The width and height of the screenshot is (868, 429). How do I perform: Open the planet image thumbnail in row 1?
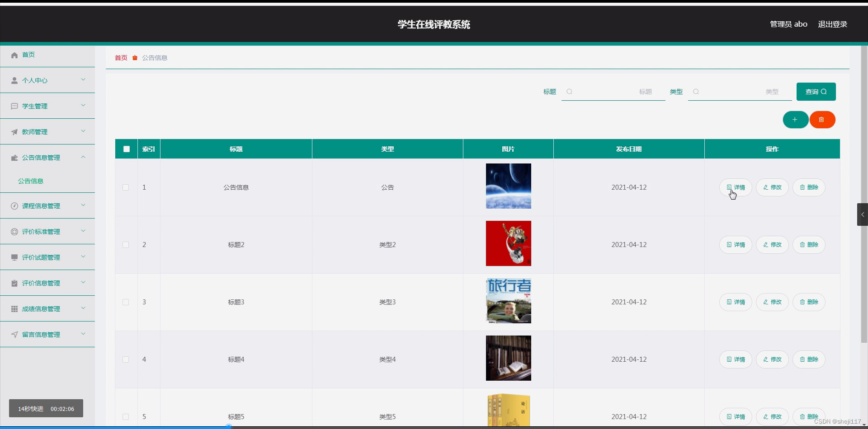[508, 186]
